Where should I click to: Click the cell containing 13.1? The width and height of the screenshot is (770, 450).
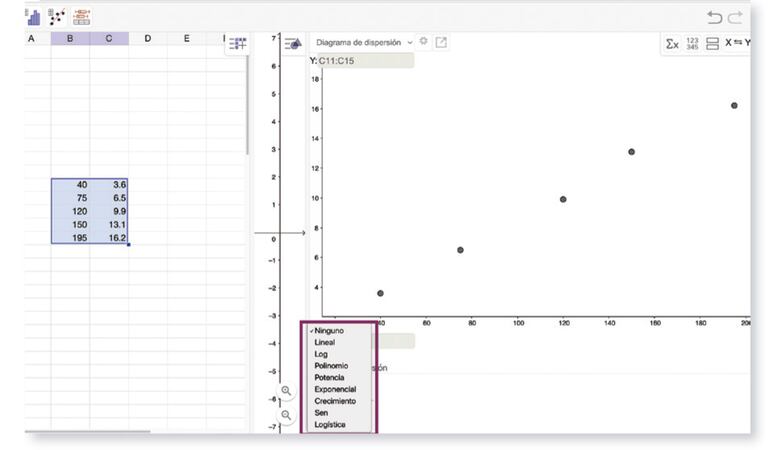[x=109, y=225]
